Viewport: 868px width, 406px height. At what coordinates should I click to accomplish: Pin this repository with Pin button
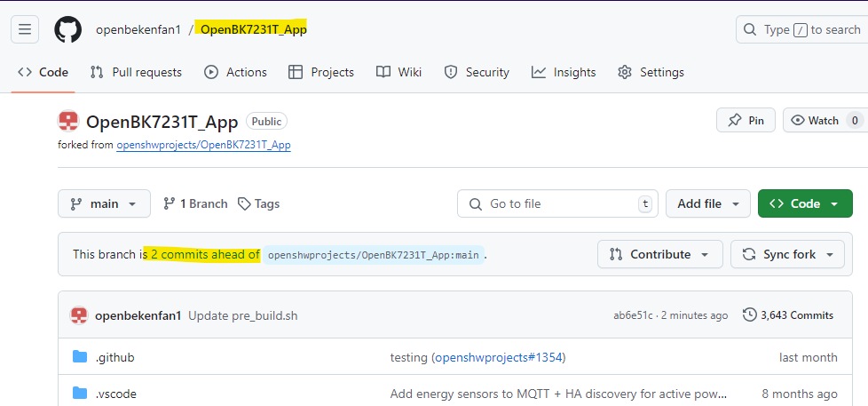click(746, 120)
